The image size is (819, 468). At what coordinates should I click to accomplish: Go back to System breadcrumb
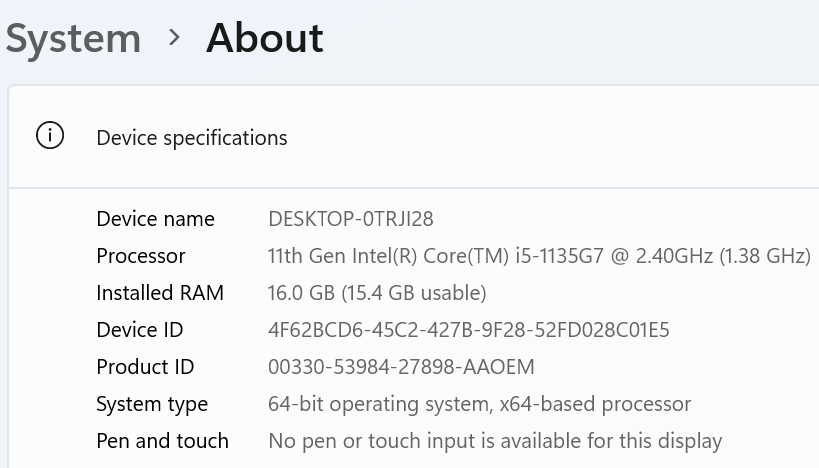73,40
